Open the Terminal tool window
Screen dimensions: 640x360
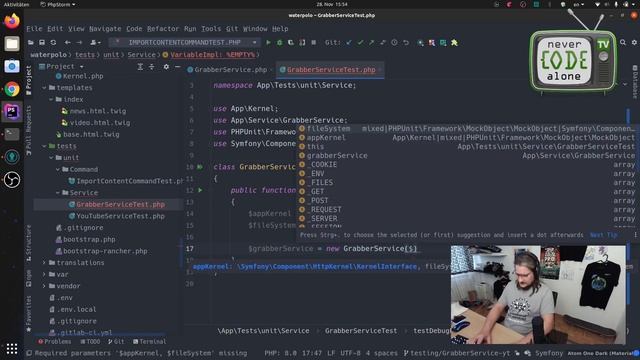(149, 342)
